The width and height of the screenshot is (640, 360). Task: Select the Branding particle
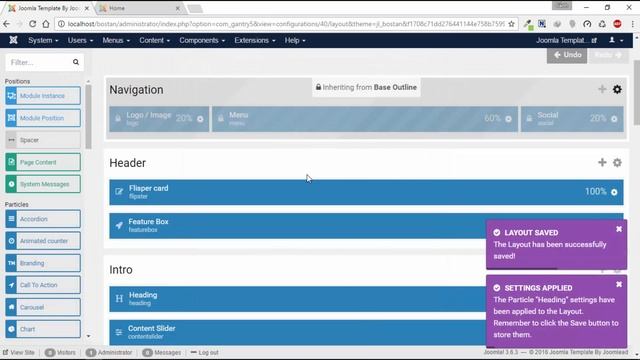click(43, 263)
